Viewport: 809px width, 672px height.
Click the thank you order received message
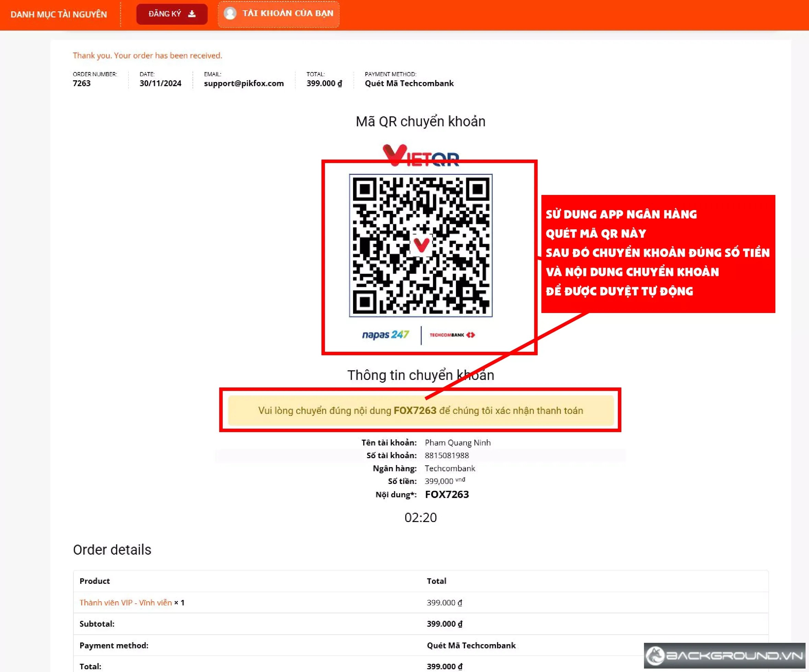(148, 56)
